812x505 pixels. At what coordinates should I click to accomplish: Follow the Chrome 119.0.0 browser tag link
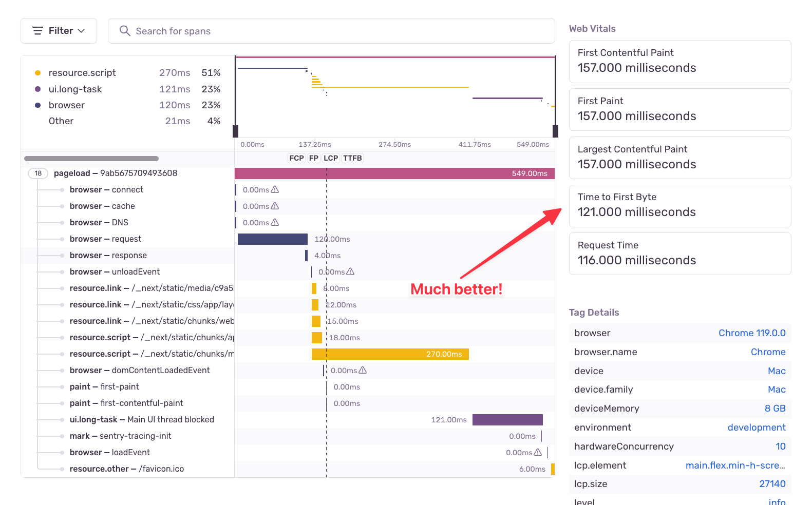coord(752,333)
